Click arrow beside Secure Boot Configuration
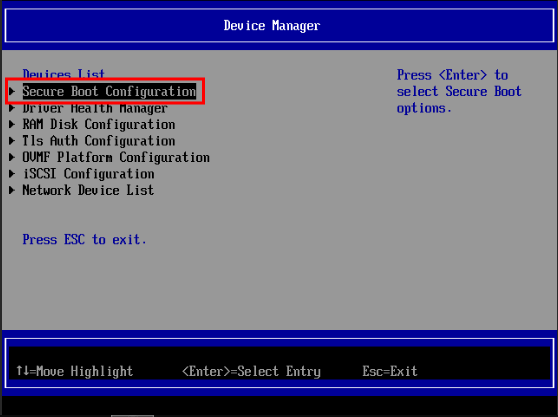Image resolution: width=558 pixels, height=417 pixels. click(12, 91)
